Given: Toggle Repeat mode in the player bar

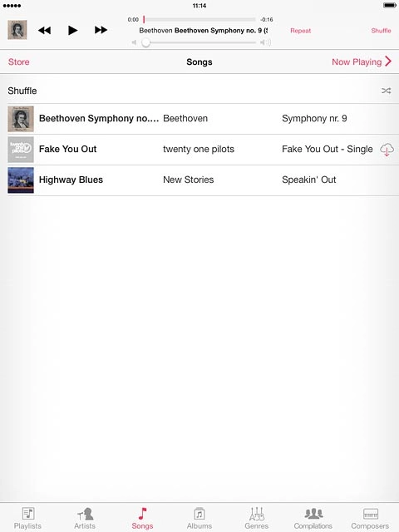Looking at the screenshot, I should pos(300,31).
